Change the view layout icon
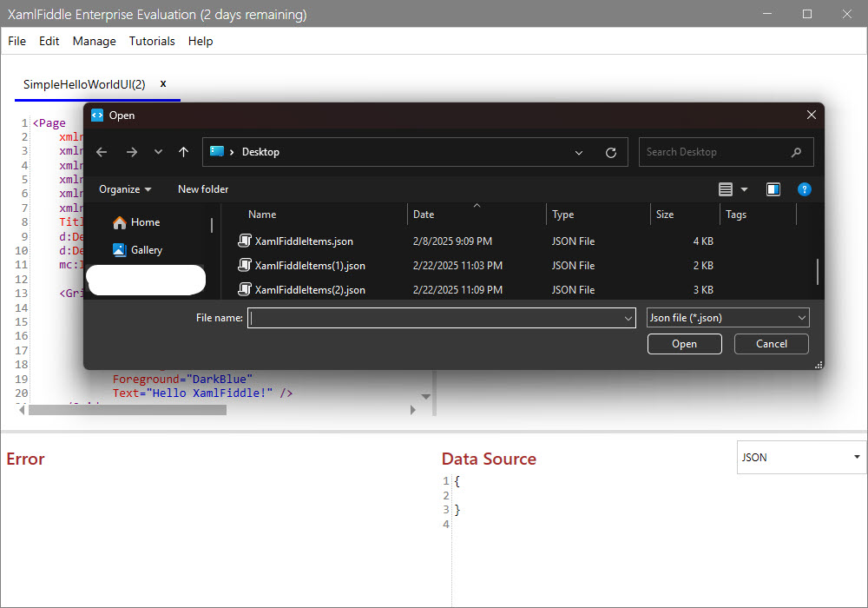868x608 pixels. pos(725,189)
